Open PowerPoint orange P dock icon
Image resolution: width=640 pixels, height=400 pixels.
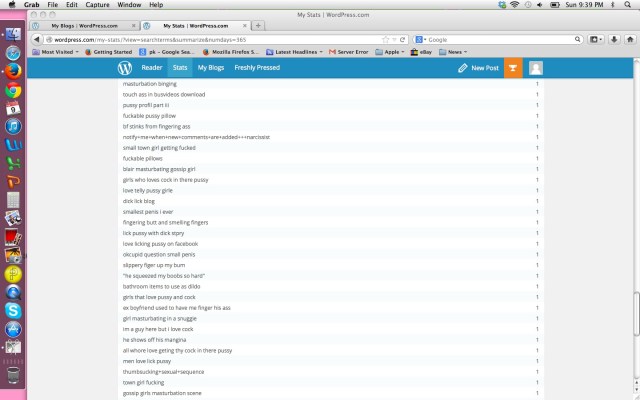tap(13, 181)
